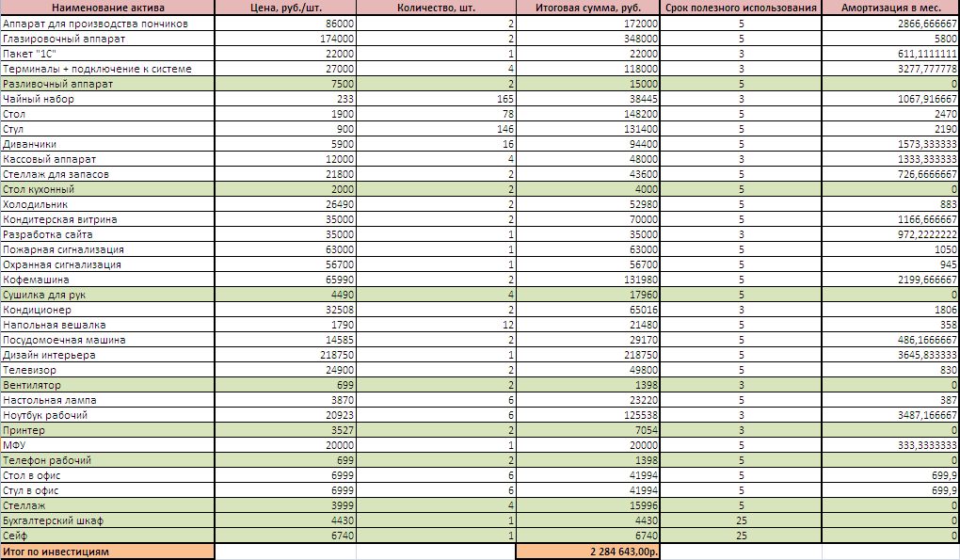Select total sum 125538 in 'Ноутбук рабочий' row
The height and width of the screenshot is (560, 960).
pos(588,415)
